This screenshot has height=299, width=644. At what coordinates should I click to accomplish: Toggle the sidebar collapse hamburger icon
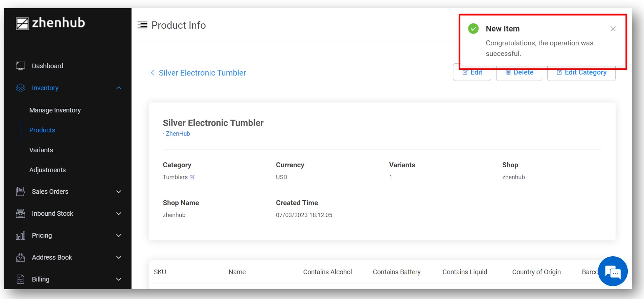pyautogui.click(x=142, y=25)
